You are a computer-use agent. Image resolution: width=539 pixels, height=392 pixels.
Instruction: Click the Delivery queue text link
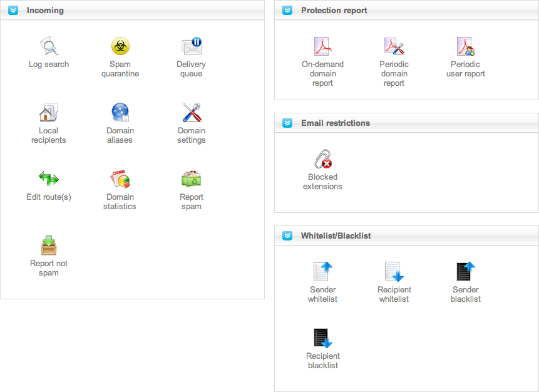point(191,69)
